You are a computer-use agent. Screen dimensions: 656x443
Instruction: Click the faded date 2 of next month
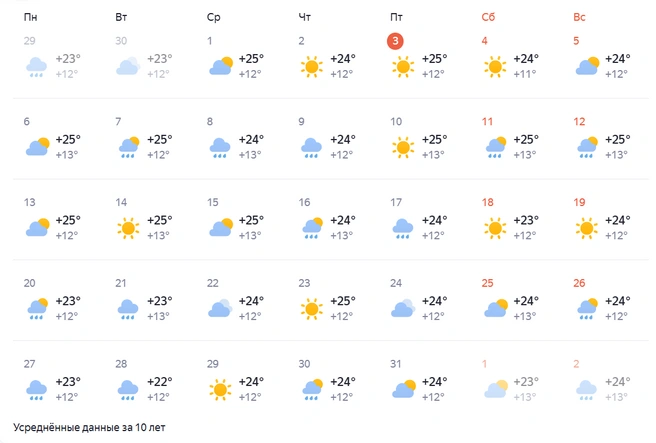pos(576,364)
